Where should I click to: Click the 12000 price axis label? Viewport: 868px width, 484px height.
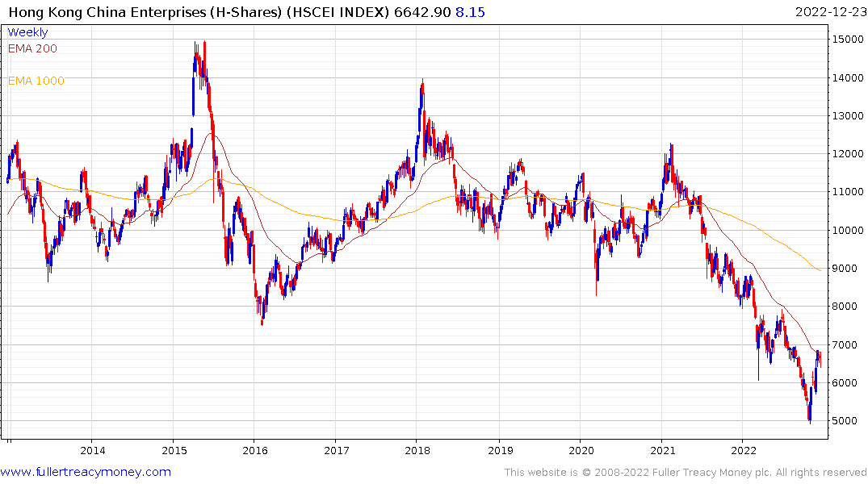[x=848, y=154]
